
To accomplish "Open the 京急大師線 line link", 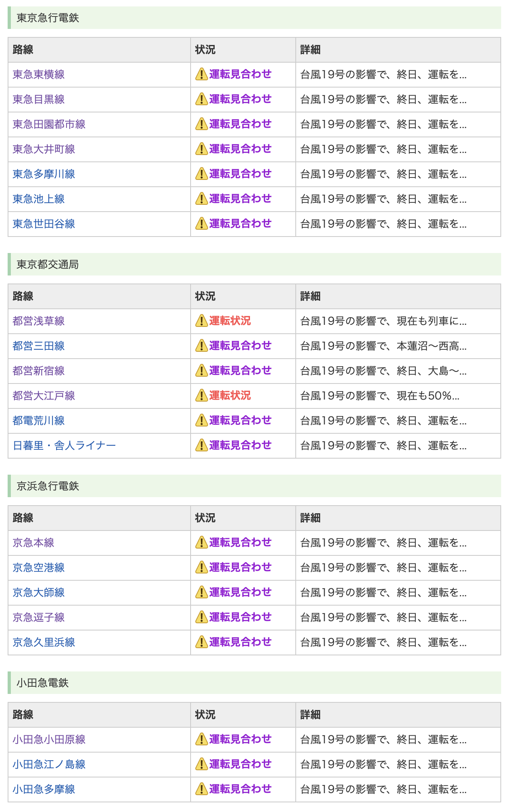I will pyautogui.click(x=39, y=593).
